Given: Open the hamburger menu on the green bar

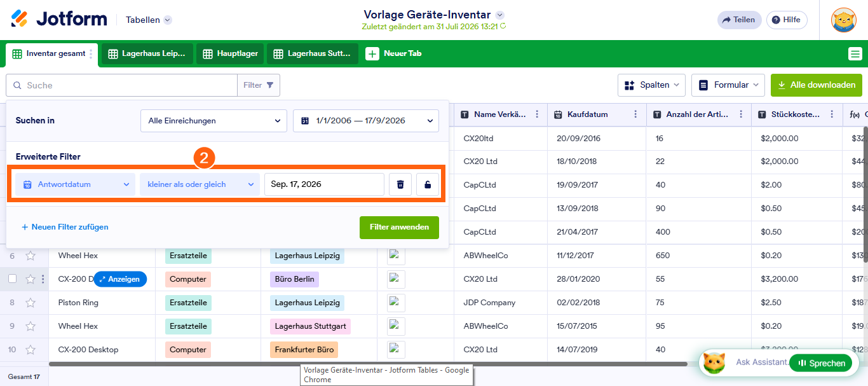Looking at the screenshot, I should click(855, 54).
